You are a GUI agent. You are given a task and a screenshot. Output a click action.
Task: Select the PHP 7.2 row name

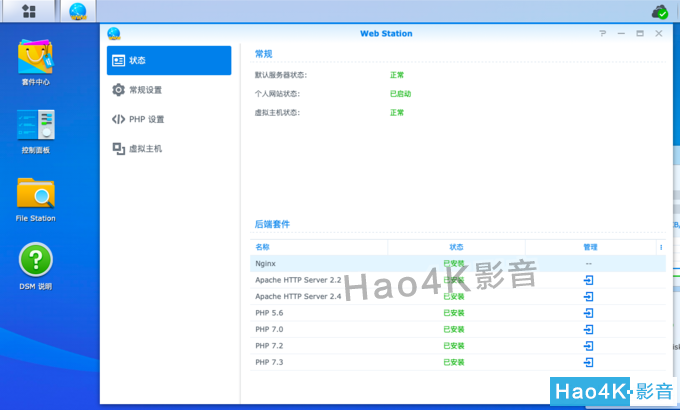(x=269, y=346)
